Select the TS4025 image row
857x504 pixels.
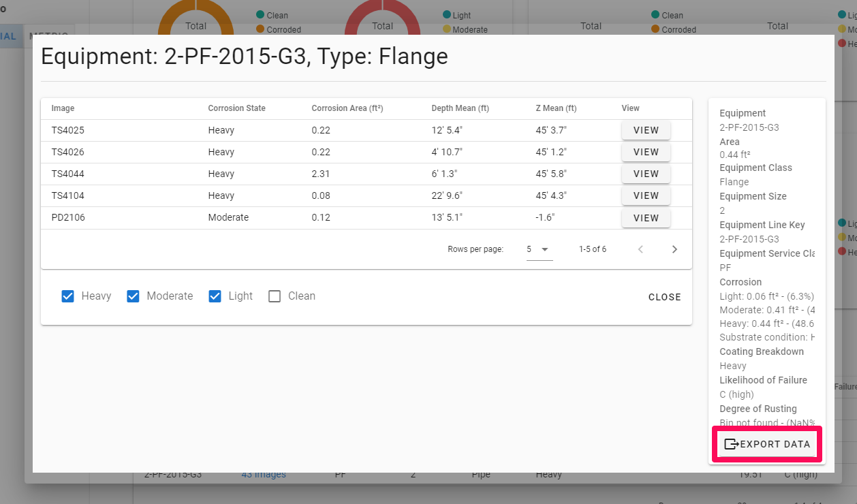(x=67, y=130)
